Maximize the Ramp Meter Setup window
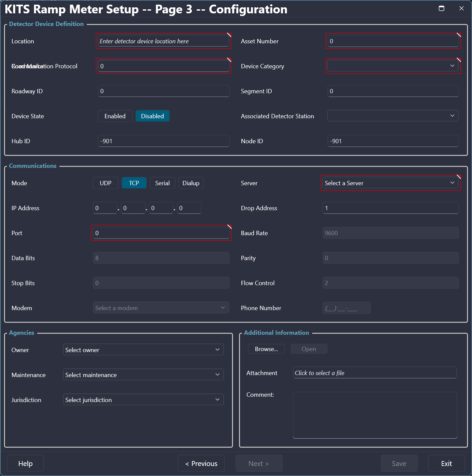The image size is (472, 476). tap(441, 8)
